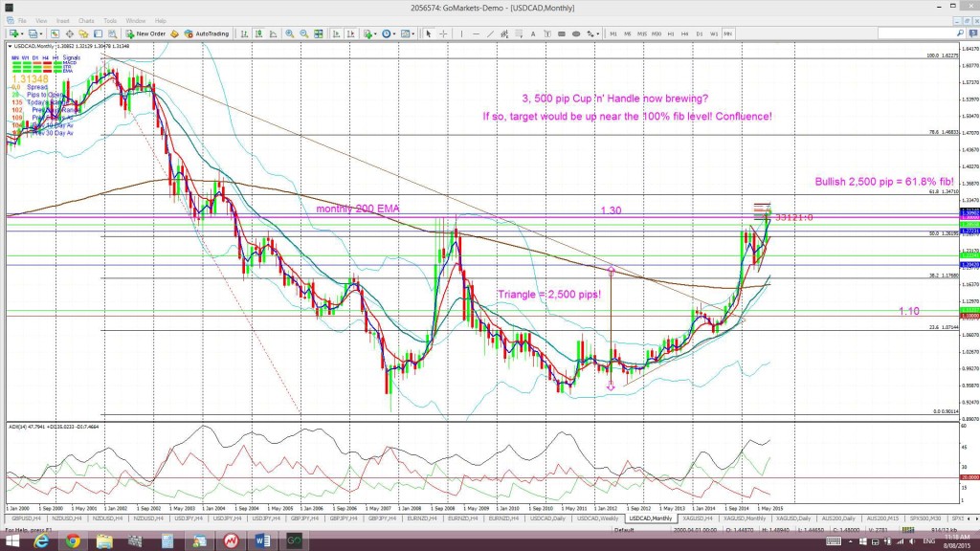Select the crosshair tool
The width and height of the screenshot is (980, 551).
coord(443,33)
